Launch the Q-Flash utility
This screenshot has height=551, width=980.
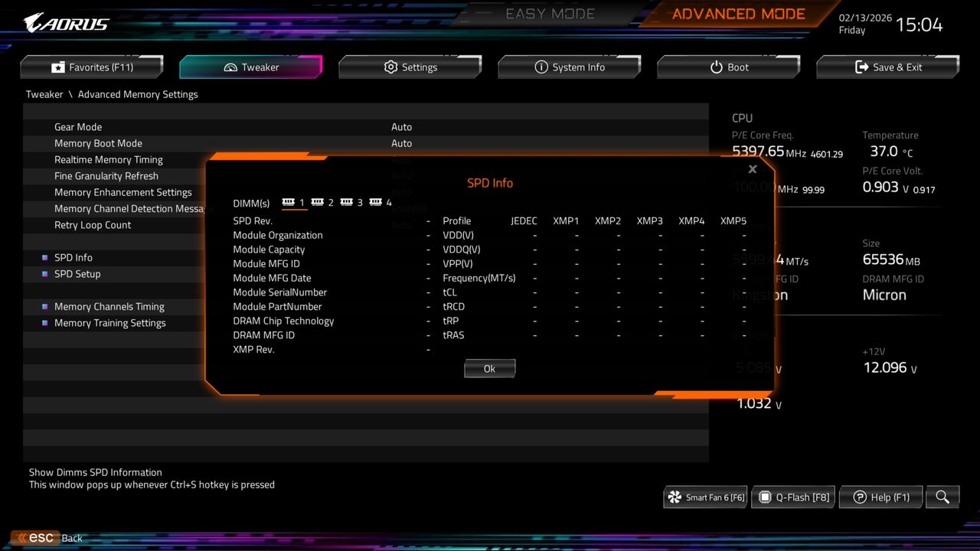[x=792, y=497]
